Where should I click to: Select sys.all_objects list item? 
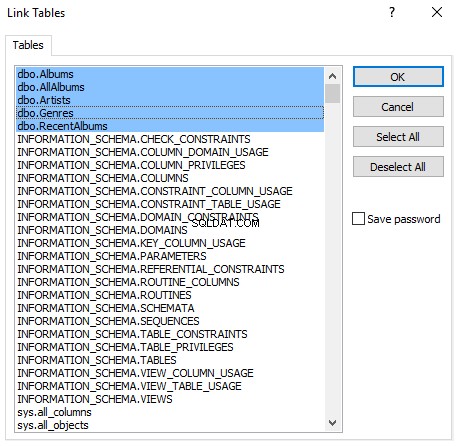coord(170,425)
